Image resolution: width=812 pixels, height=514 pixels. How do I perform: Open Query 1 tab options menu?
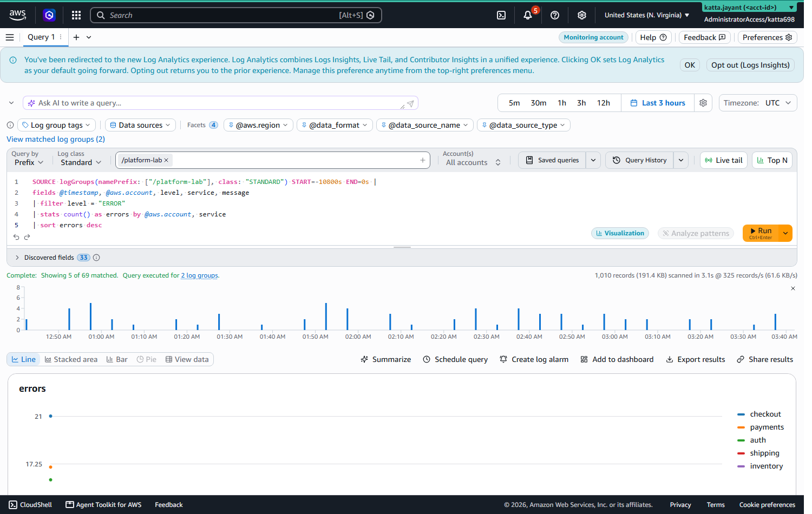click(x=61, y=37)
